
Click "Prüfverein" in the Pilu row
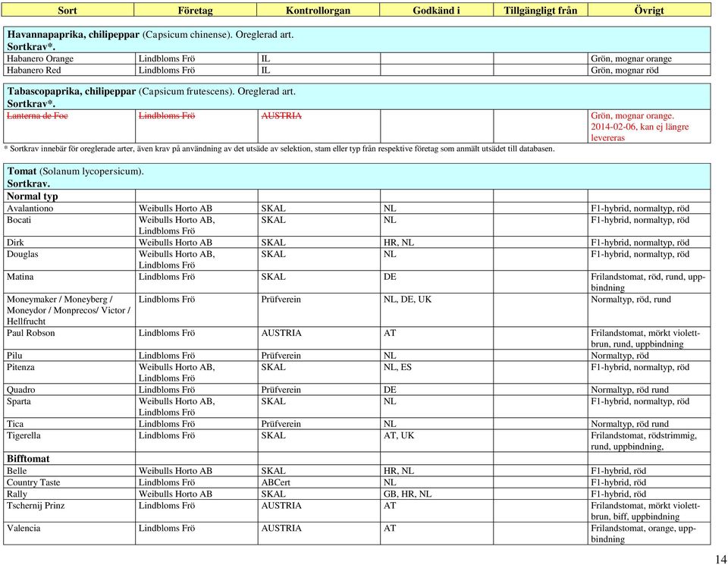pyautogui.click(x=281, y=356)
